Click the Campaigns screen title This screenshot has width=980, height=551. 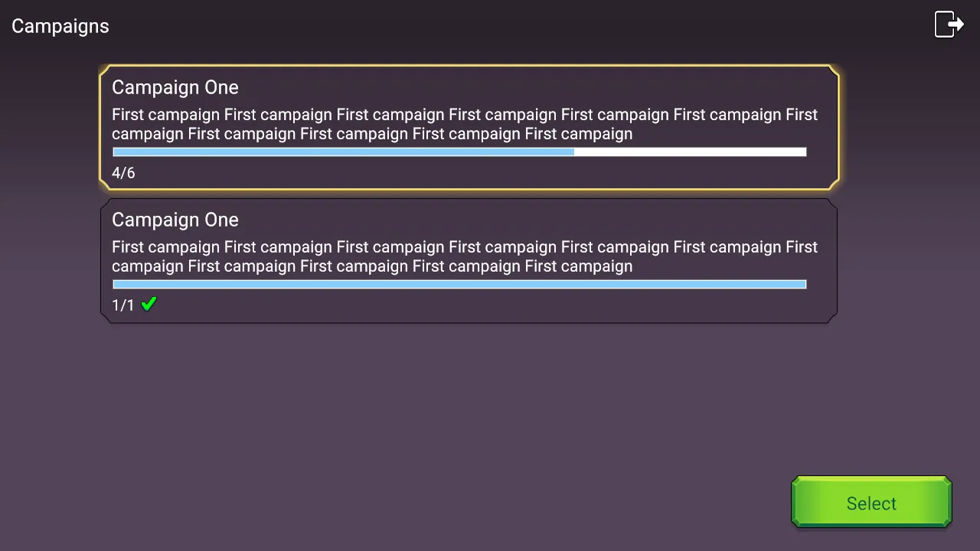(60, 26)
